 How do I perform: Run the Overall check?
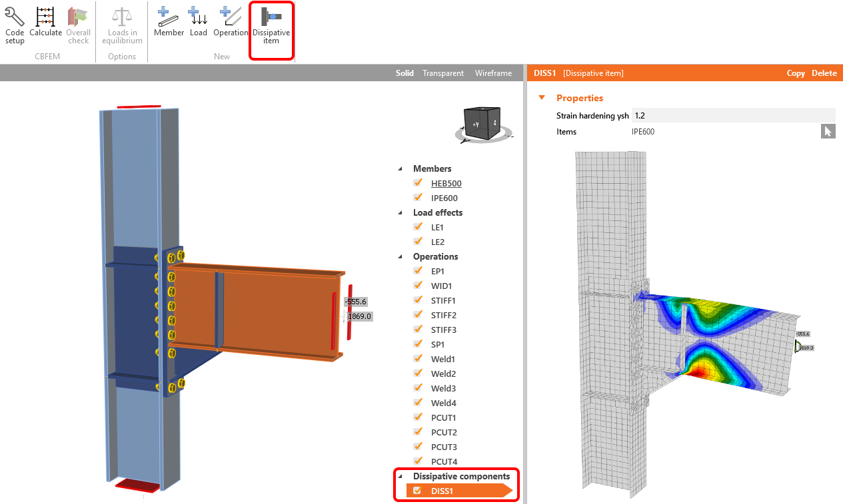[x=78, y=23]
